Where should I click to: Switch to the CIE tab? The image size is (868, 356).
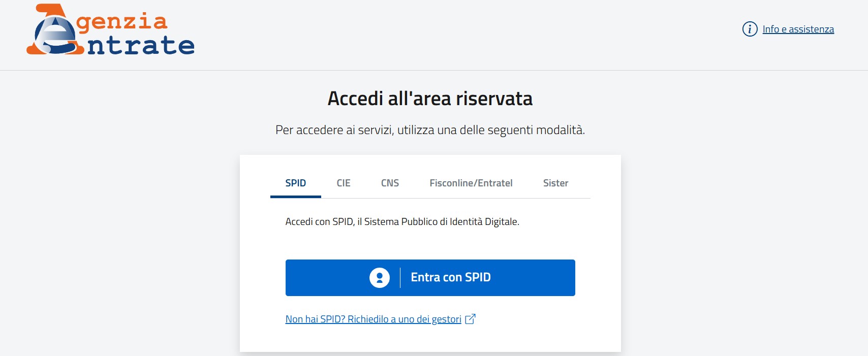point(344,183)
